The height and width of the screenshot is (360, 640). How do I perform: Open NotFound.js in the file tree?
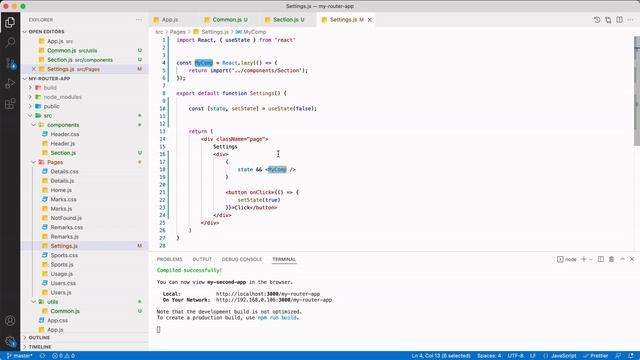pos(66,218)
